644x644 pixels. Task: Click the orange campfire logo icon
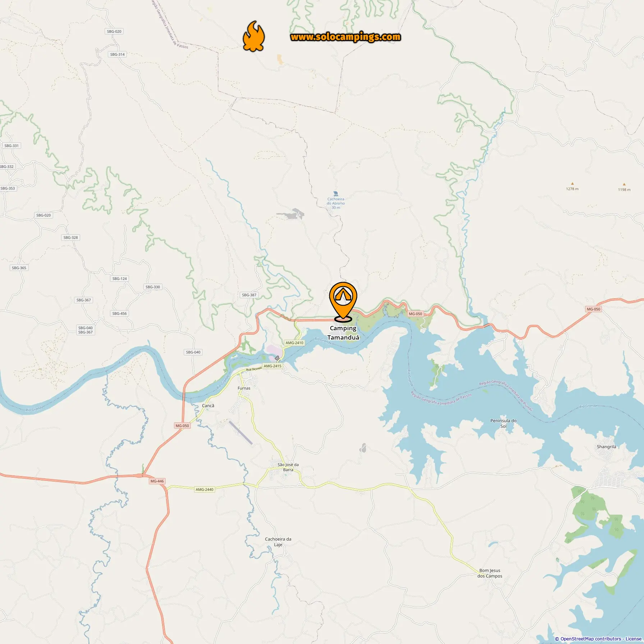tap(254, 36)
